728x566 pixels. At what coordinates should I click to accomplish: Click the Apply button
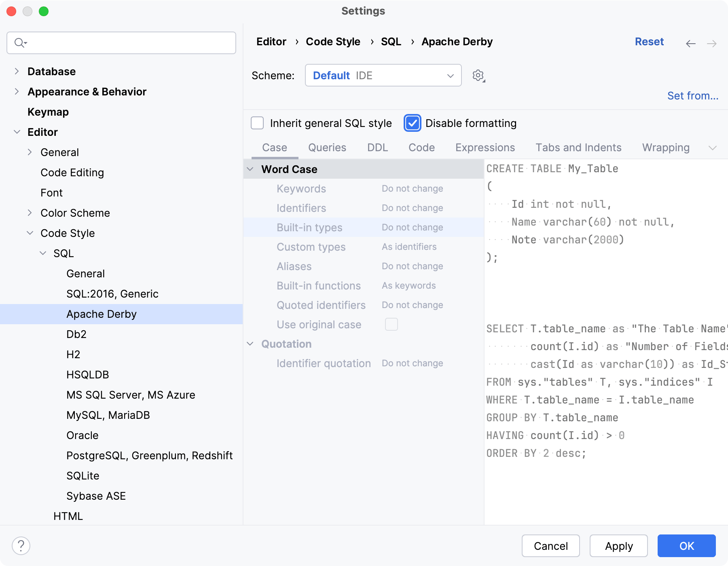point(618,546)
